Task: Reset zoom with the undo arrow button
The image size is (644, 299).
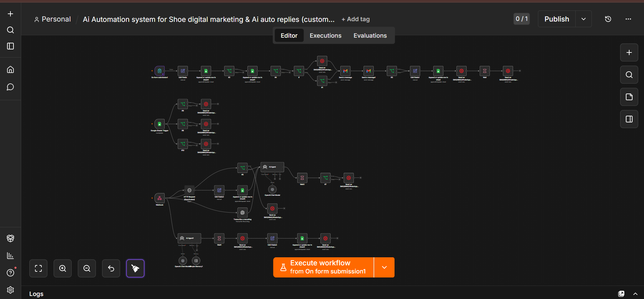Action: click(x=111, y=268)
